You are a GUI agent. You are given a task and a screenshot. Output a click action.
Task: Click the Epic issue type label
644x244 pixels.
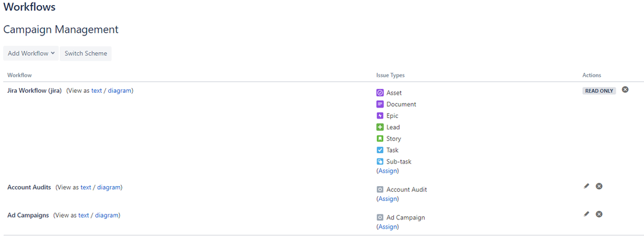392,116
